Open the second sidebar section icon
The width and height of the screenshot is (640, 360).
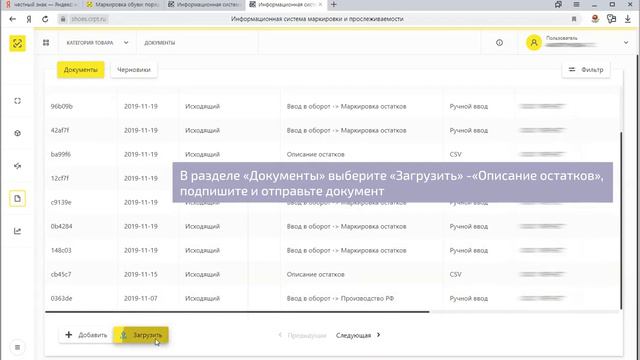coord(17,133)
